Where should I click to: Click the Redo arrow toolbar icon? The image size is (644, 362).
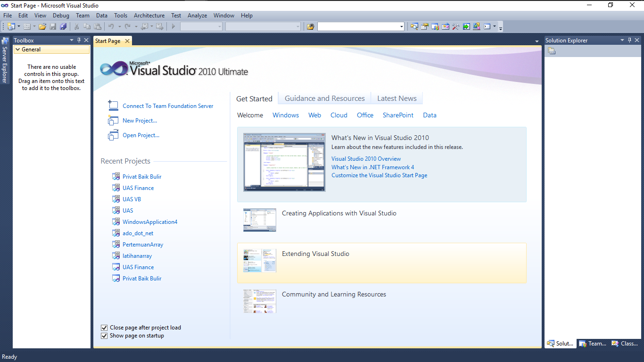tap(128, 26)
